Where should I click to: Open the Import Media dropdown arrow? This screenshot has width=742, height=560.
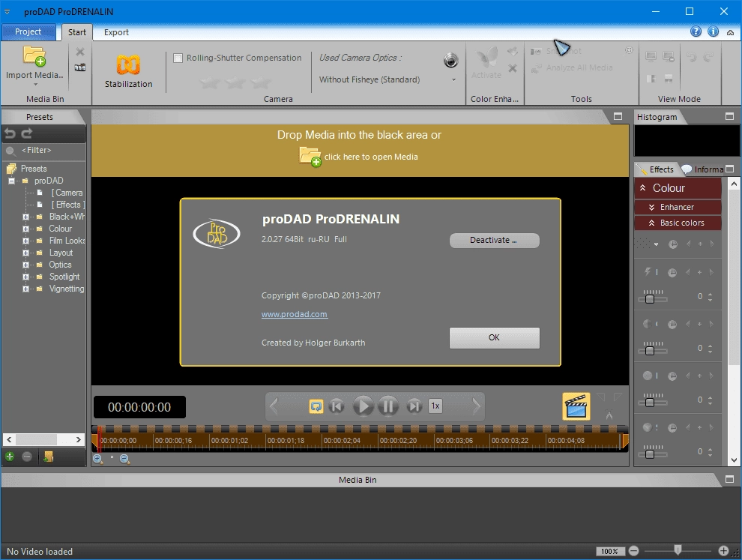click(35, 85)
